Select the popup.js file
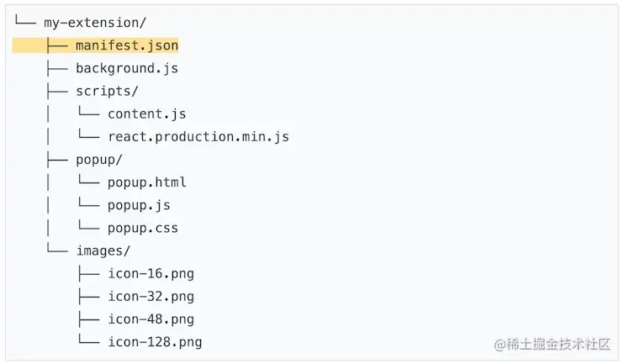 [139, 205]
